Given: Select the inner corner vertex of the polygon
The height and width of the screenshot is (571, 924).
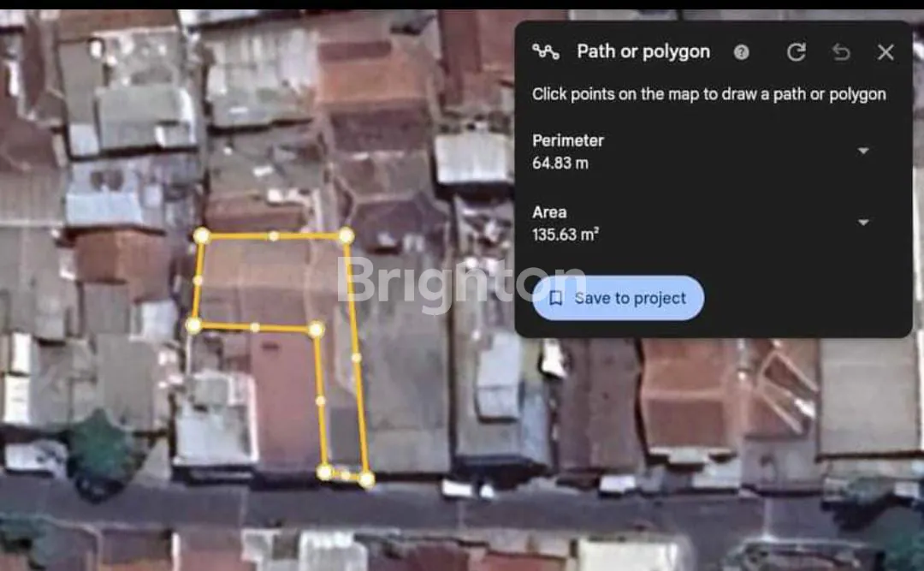Looking at the screenshot, I should click(x=317, y=329).
